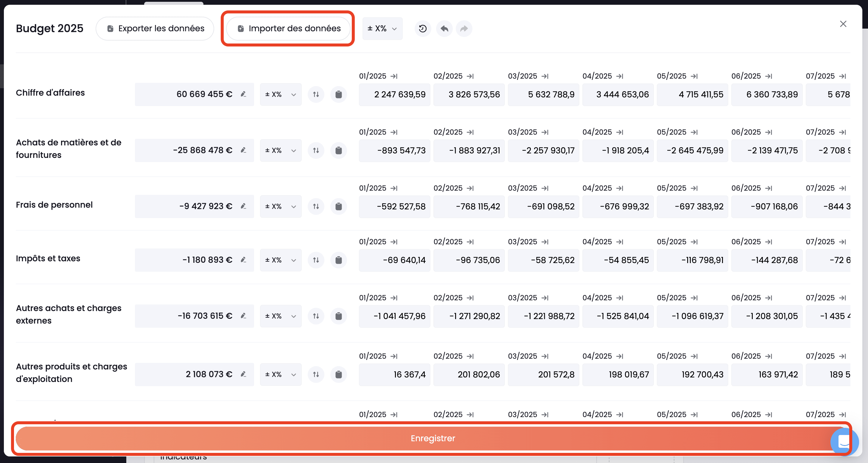Edit Chiffre d'affaires 06/2025 value 6 360 733,89
Screen dimensions: 868x463
(x=767, y=94)
